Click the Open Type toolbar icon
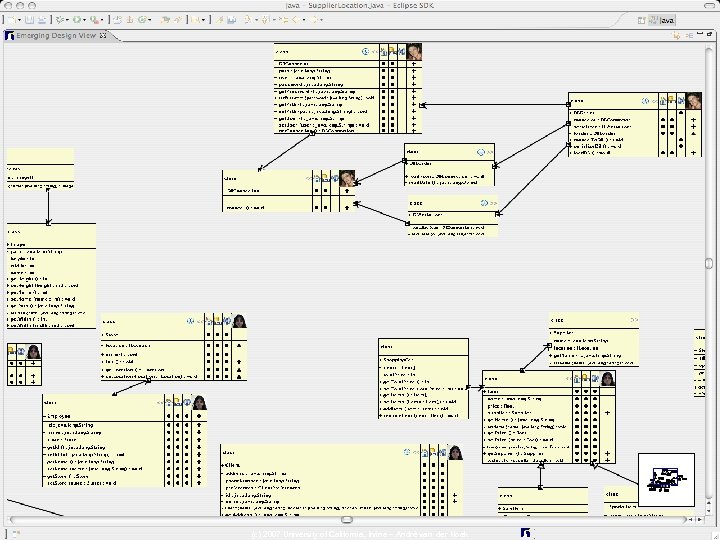The height and width of the screenshot is (540, 720). tap(165, 20)
